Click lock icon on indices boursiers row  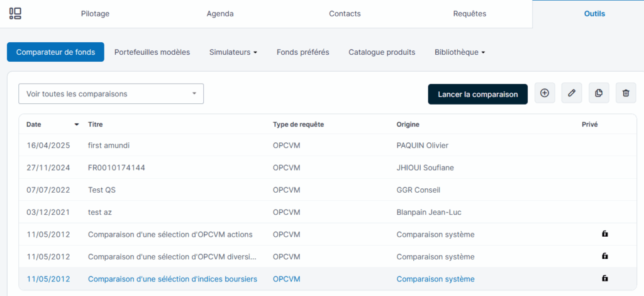[604, 278]
